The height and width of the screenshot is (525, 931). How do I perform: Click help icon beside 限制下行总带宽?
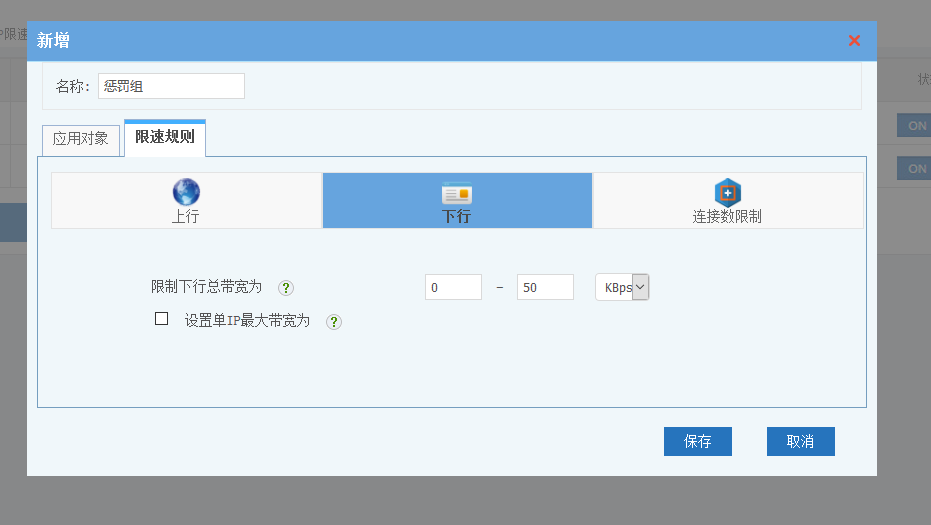[x=285, y=288]
